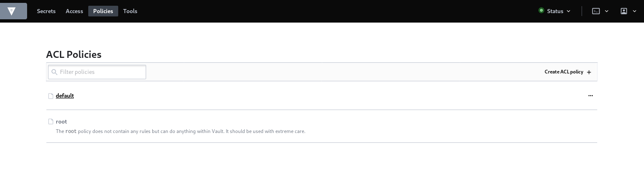Go to the Access menu item
Viewport: 644px width, 181px height.
pyautogui.click(x=74, y=11)
